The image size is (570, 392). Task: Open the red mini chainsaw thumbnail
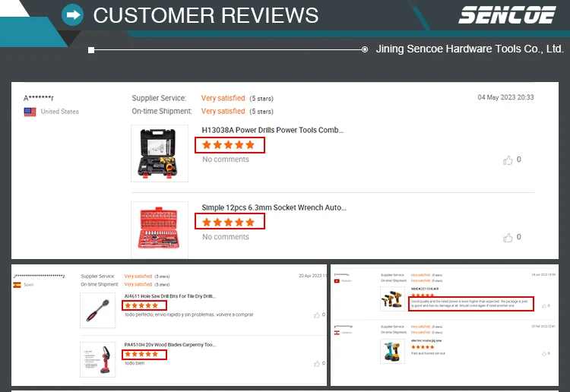tap(98, 359)
